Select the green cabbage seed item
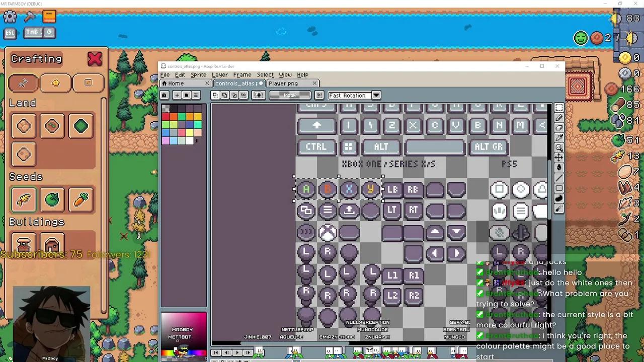 click(x=52, y=199)
